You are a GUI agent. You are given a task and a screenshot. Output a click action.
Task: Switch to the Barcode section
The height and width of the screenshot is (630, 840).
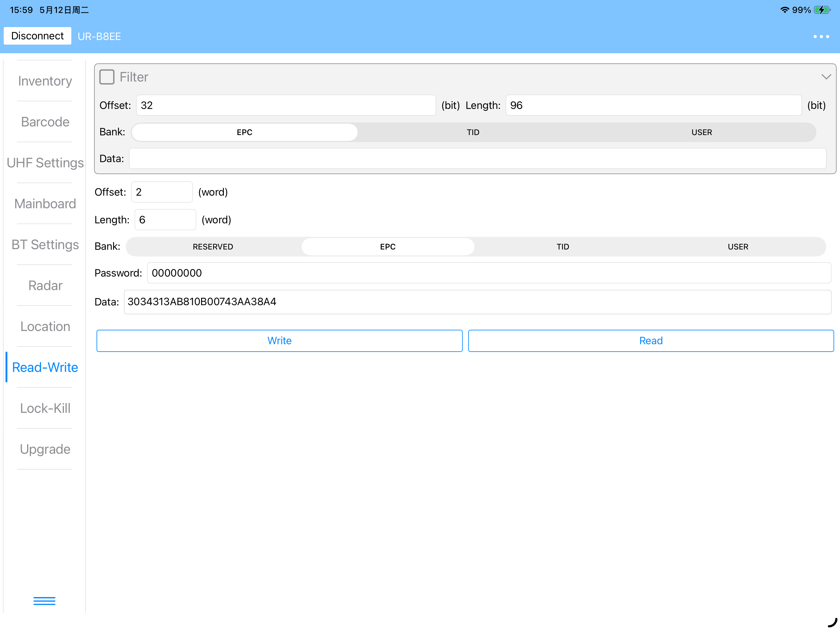(x=45, y=122)
